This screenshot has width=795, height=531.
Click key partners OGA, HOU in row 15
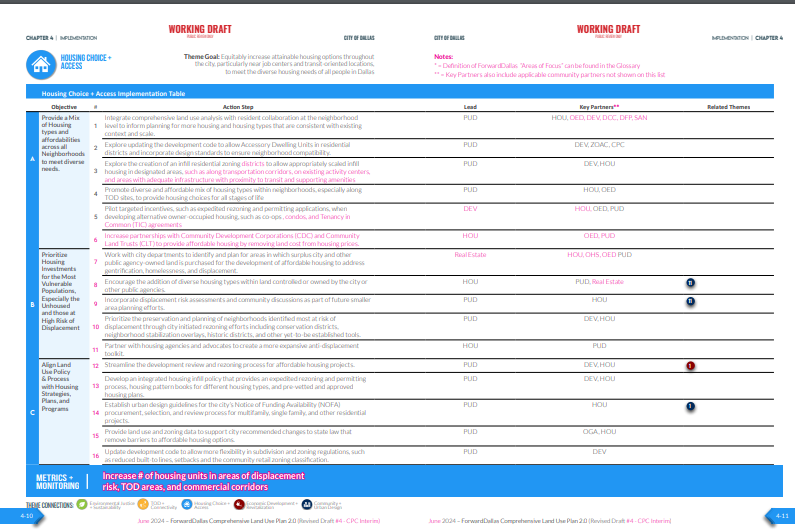tap(599, 432)
